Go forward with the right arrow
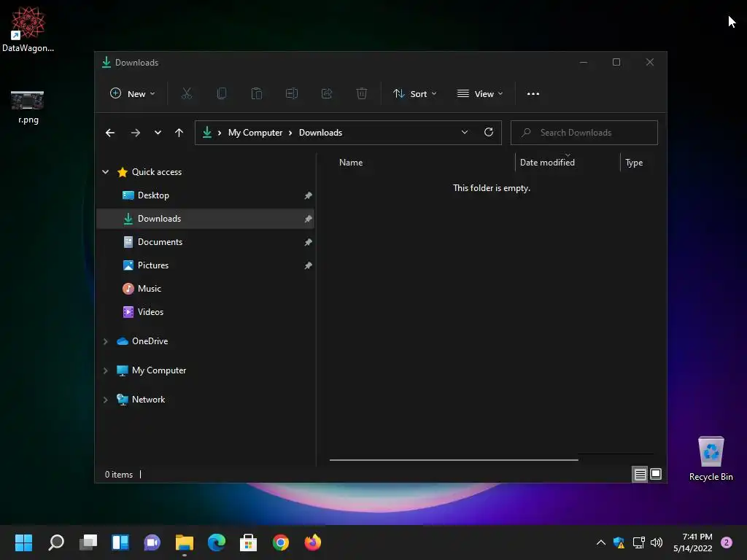 pos(135,133)
